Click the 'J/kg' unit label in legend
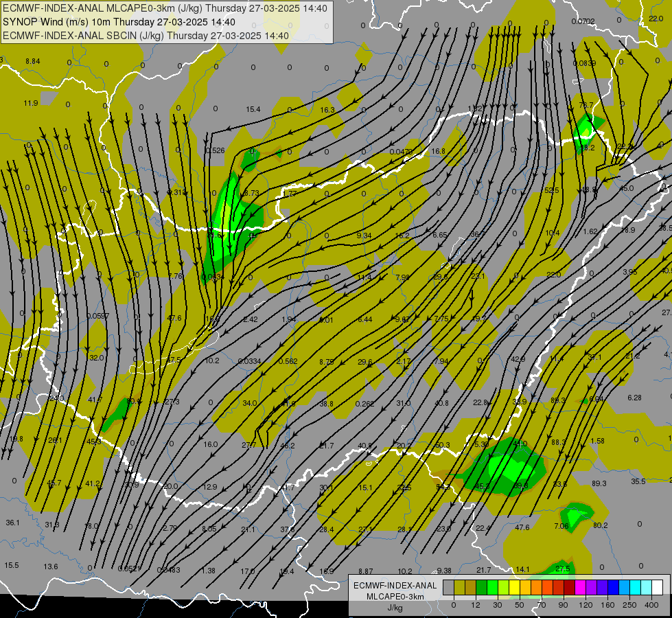This screenshot has height=618, width=672. (395, 608)
